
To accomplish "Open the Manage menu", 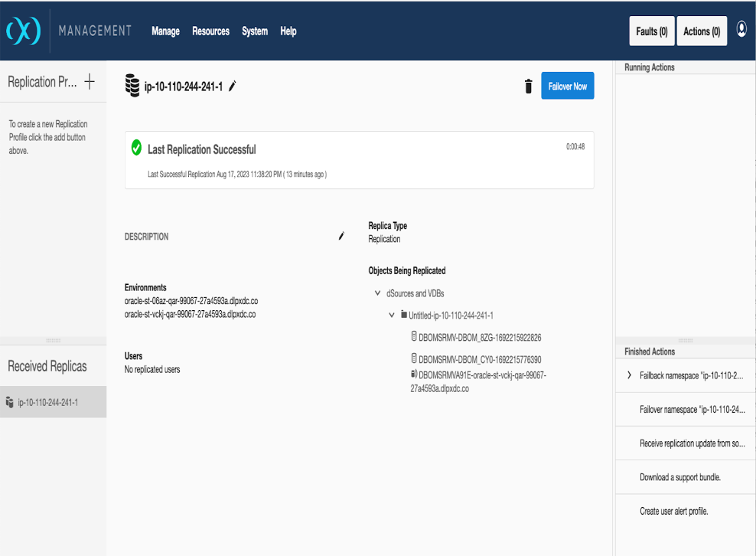I will point(165,31).
